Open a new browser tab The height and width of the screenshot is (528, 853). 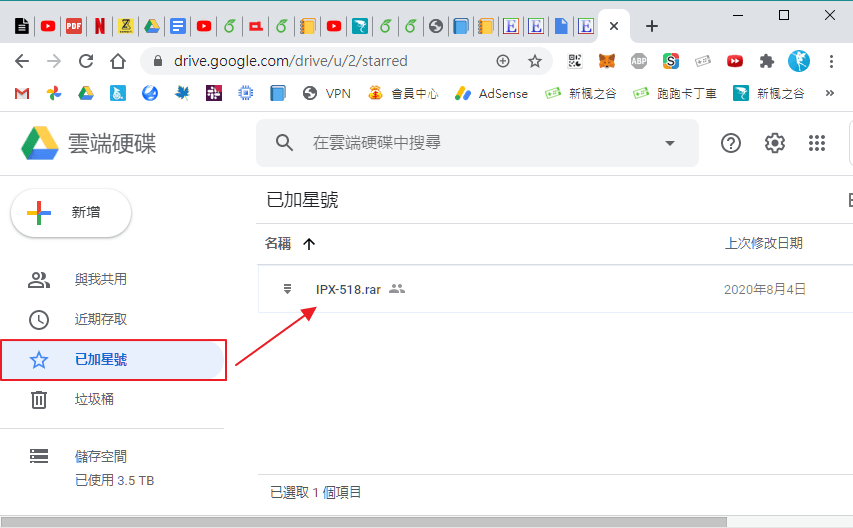point(652,26)
